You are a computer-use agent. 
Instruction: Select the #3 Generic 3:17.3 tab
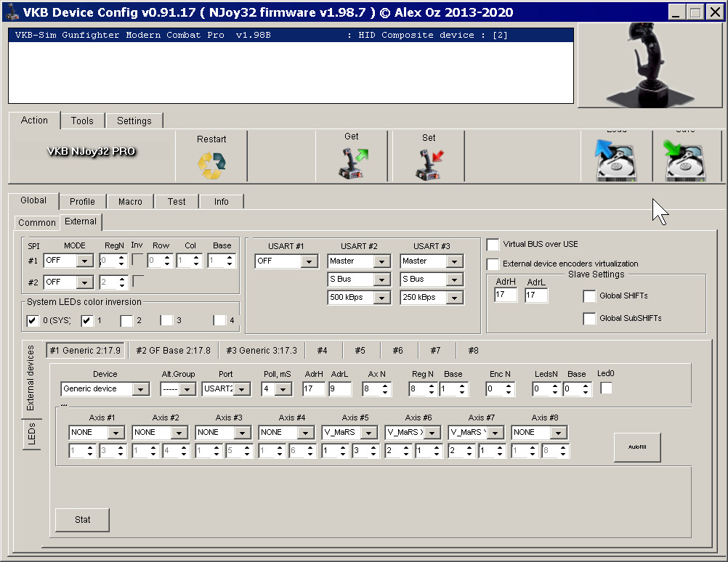[262, 351]
